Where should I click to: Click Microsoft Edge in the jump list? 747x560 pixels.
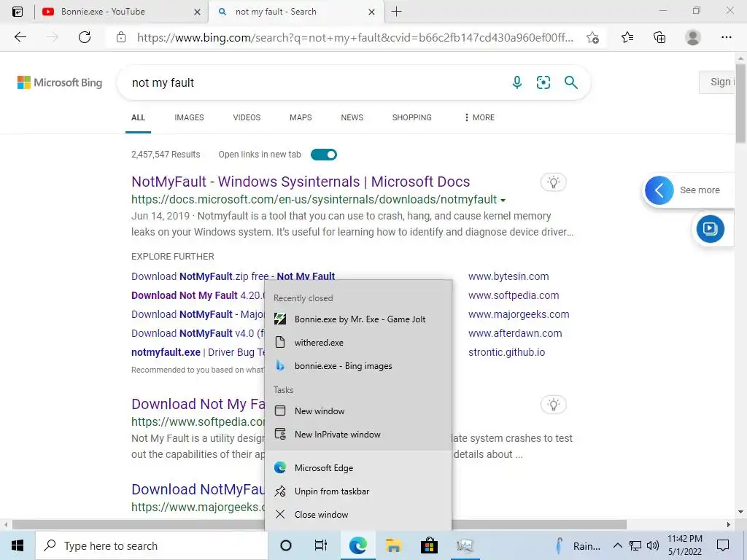point(358,467)
